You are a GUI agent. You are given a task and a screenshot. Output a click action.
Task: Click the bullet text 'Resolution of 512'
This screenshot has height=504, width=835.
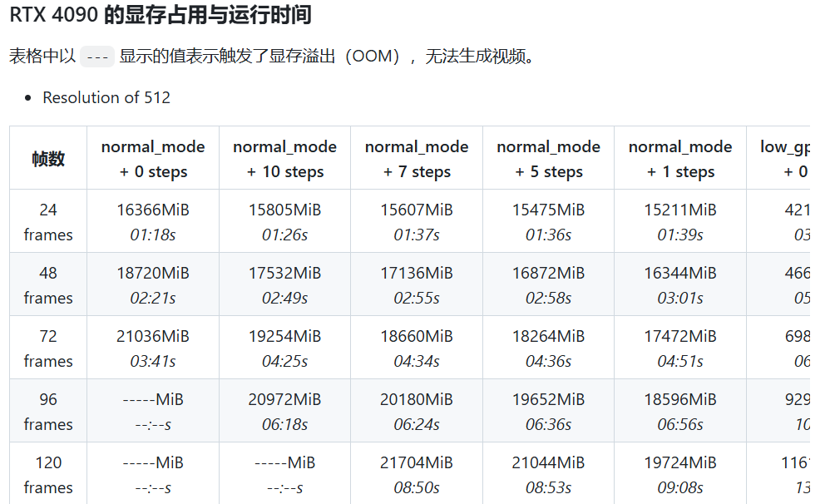[106, 97]
